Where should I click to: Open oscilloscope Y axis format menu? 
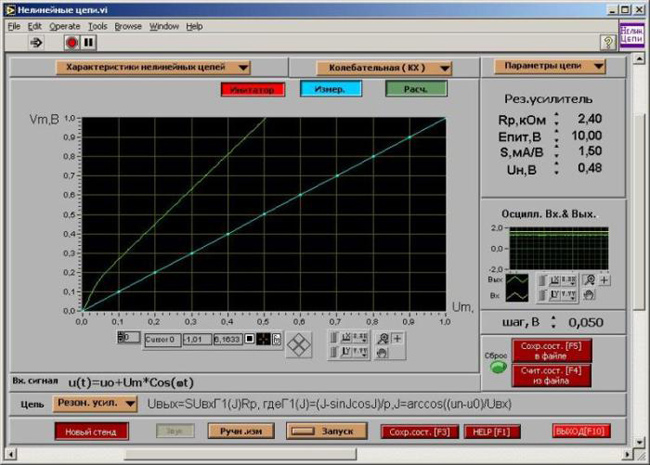(x=569, y=295)
